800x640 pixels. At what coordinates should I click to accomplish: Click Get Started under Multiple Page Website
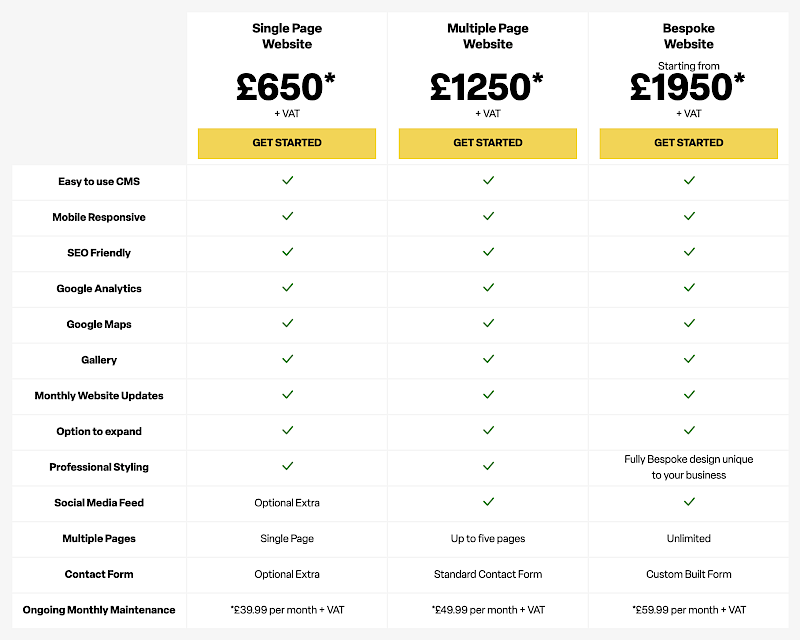point(488,143)
